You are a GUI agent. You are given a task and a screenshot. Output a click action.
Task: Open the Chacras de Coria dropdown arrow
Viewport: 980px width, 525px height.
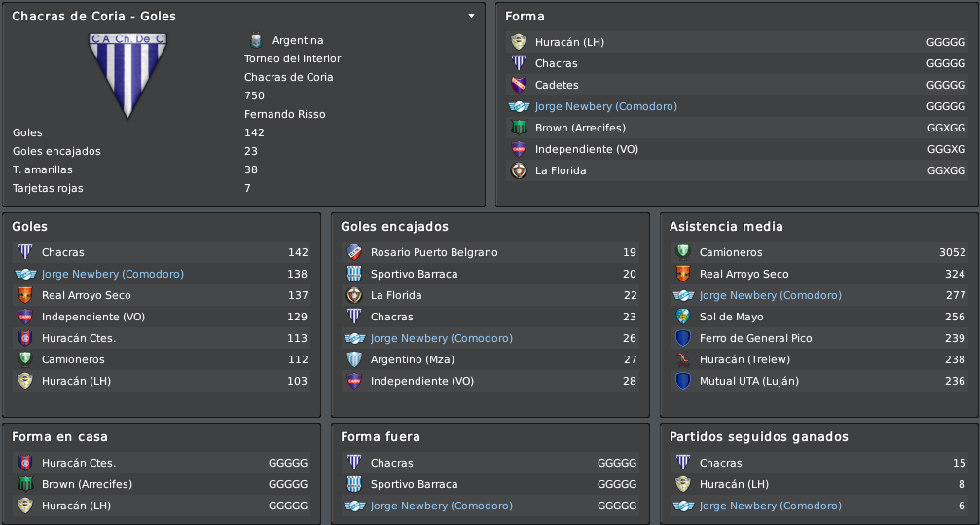pyautogui.click(x=471, y=16)
